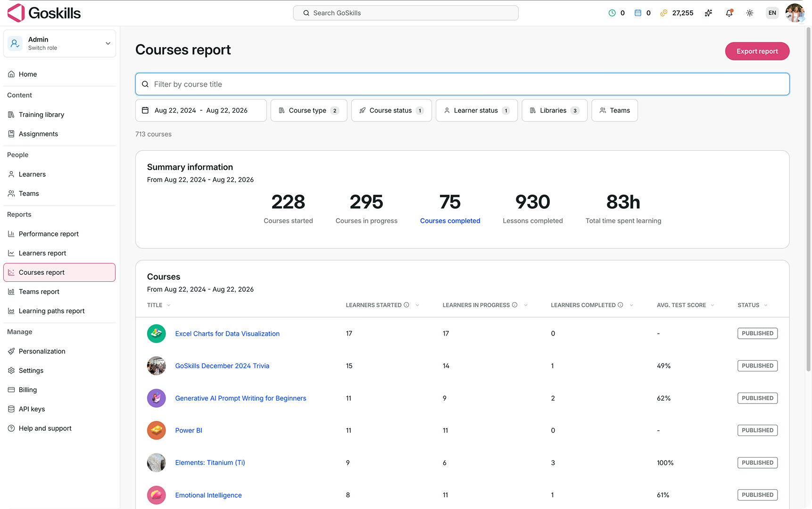Sort by LEARNERS STARTED chevron
This screenshot has width=812, height=509.
tap(417, 305)
